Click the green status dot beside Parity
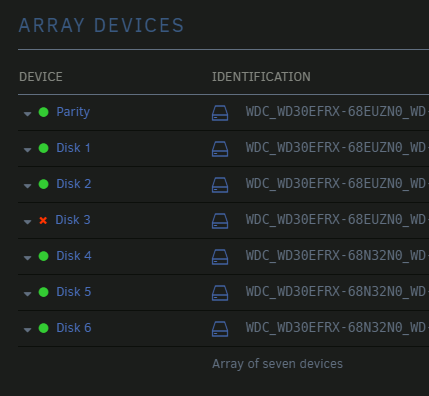 [44, 112]
